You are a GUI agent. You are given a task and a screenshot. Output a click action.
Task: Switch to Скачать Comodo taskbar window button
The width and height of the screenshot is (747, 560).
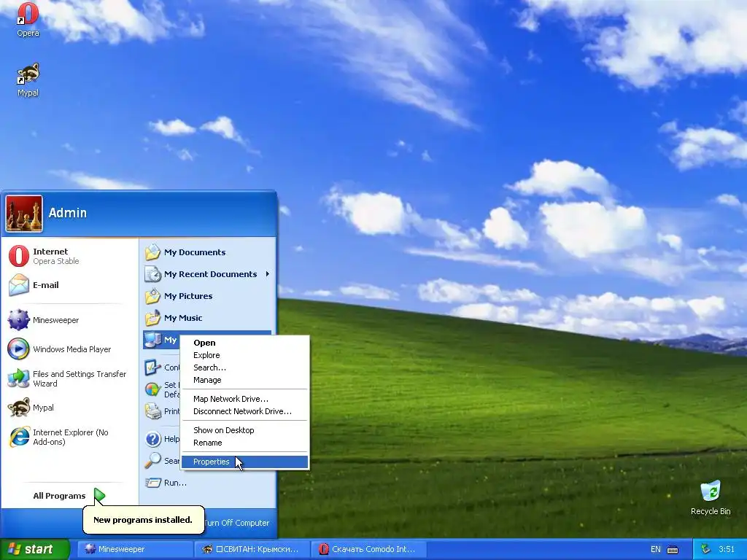[368, 549]
